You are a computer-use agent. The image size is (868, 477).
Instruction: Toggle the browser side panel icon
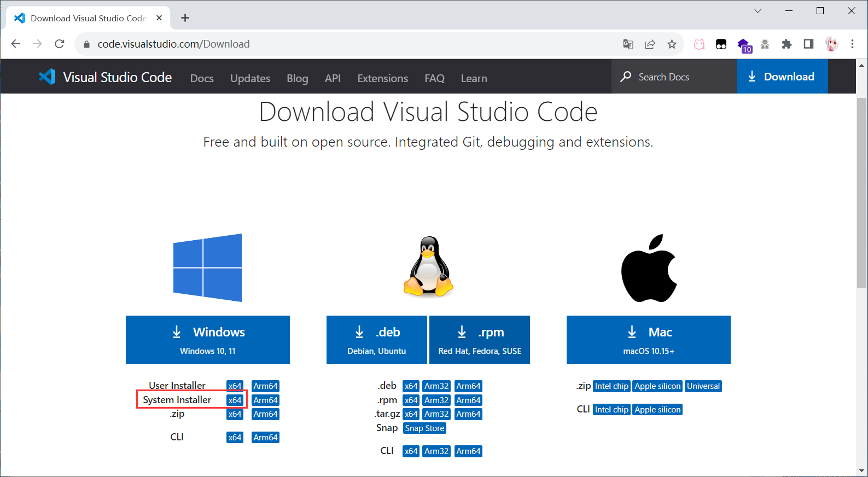(x=808, y=44)
